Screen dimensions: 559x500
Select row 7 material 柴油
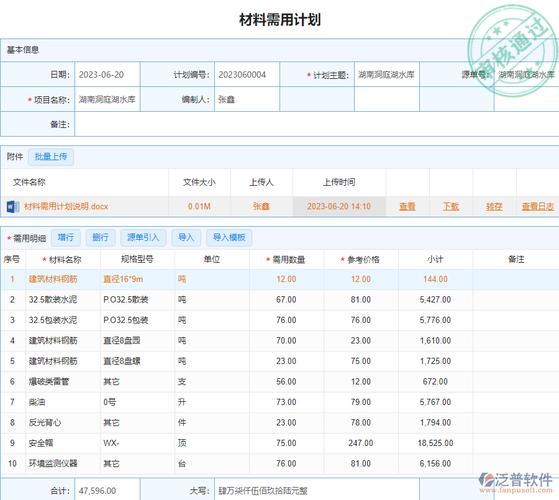[x=37, y=402]
